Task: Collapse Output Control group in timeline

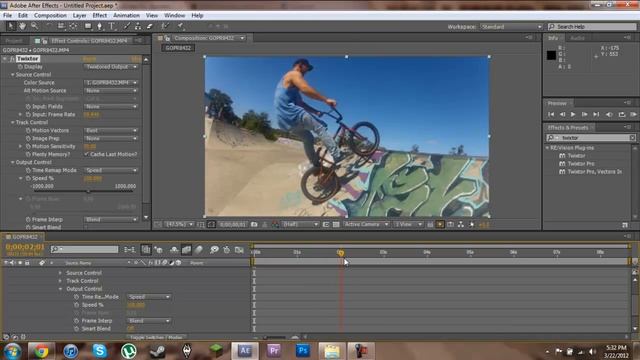Action: tap(60, 289)
